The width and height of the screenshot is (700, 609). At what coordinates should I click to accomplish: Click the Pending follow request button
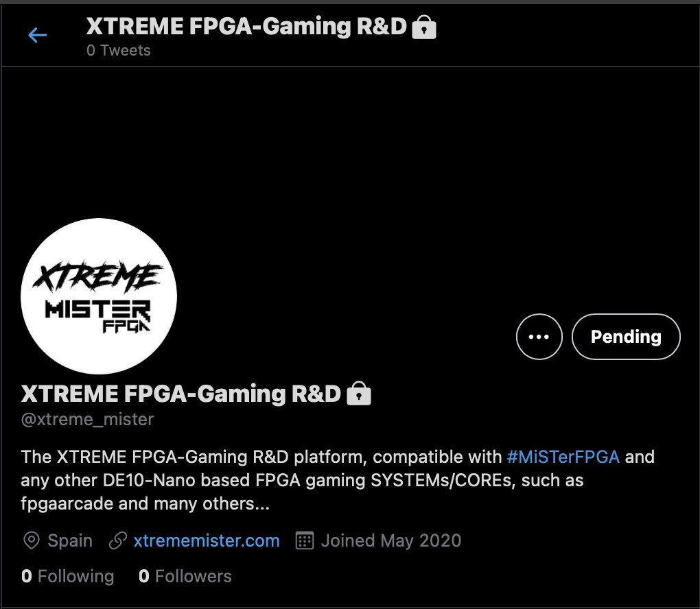(x=626, y=337)
